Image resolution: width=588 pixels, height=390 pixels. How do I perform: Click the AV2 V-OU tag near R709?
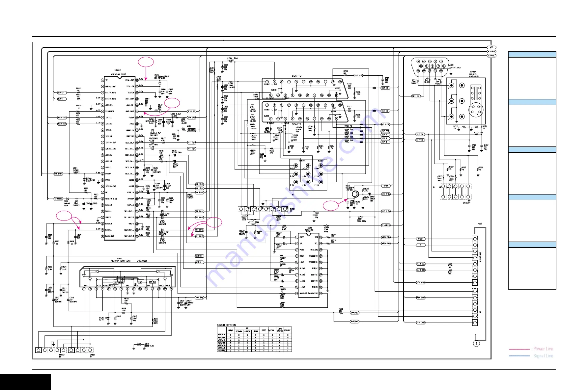358,75
